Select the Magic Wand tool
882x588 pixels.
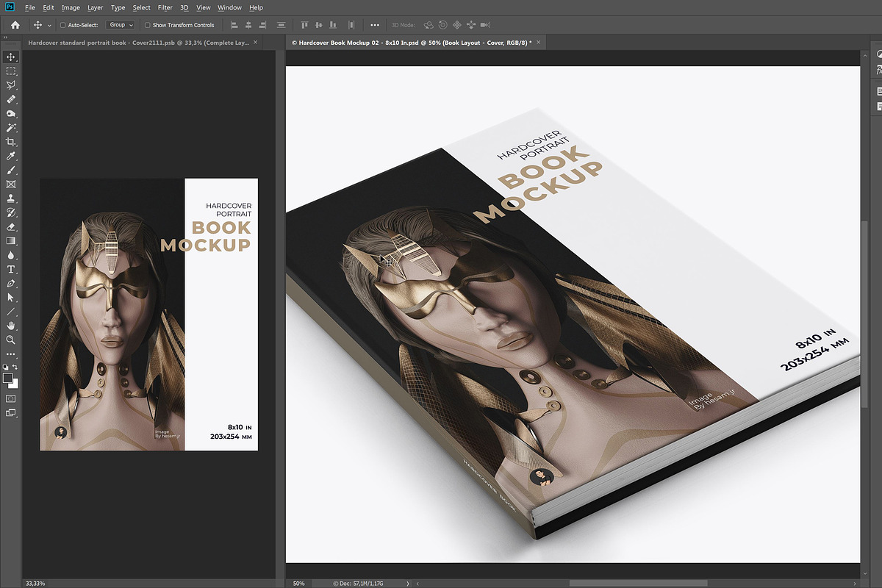(11, 127)
